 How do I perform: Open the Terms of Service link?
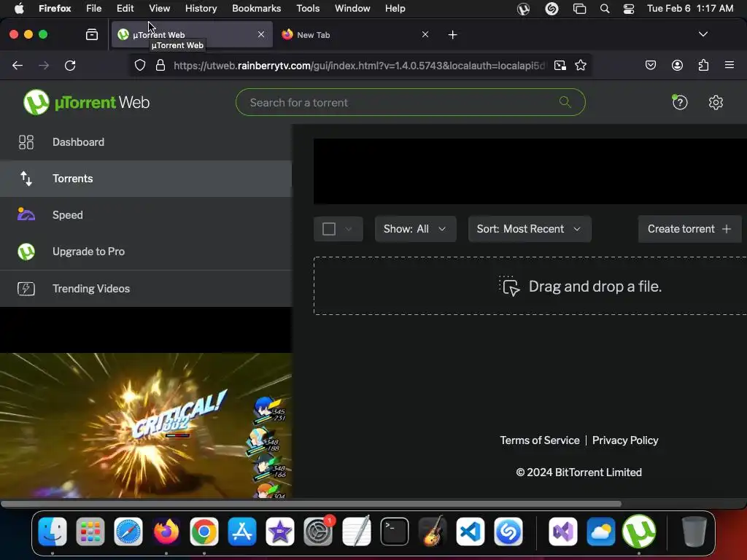point(540,440)
